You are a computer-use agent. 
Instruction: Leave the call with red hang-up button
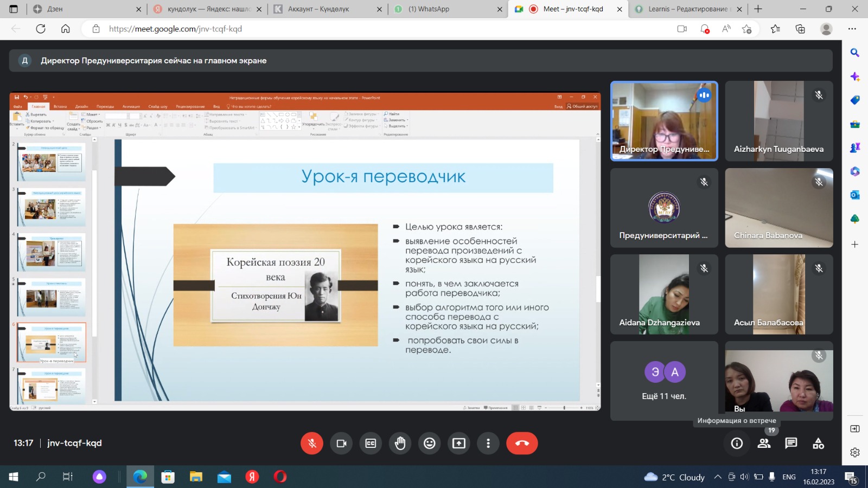[522, 444]
